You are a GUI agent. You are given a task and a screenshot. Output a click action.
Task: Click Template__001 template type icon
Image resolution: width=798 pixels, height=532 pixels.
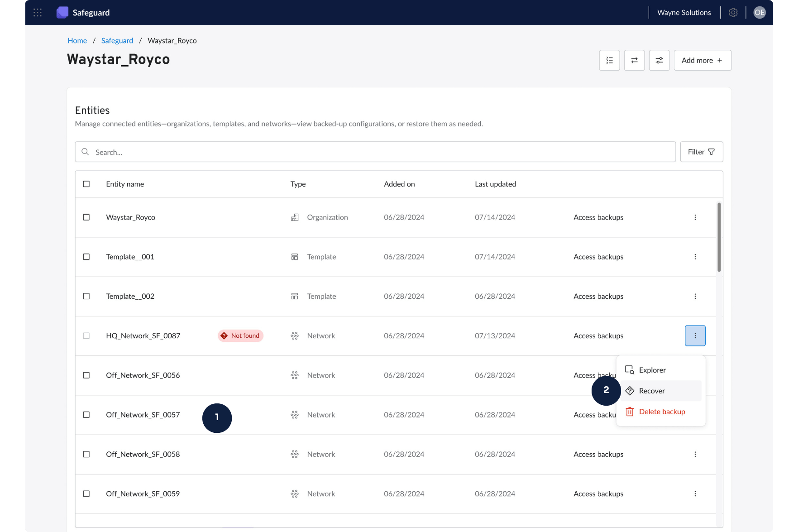[x=295, y=257]
